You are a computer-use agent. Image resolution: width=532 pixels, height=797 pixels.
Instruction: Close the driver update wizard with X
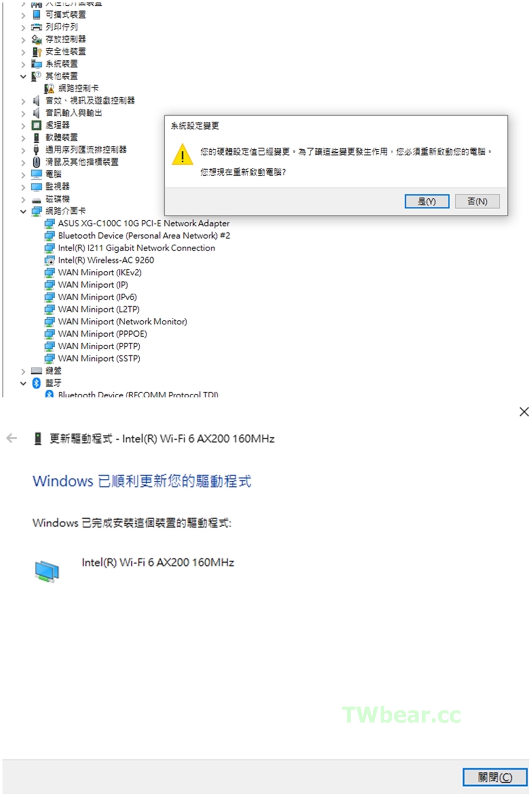click(x=524, y=412)
